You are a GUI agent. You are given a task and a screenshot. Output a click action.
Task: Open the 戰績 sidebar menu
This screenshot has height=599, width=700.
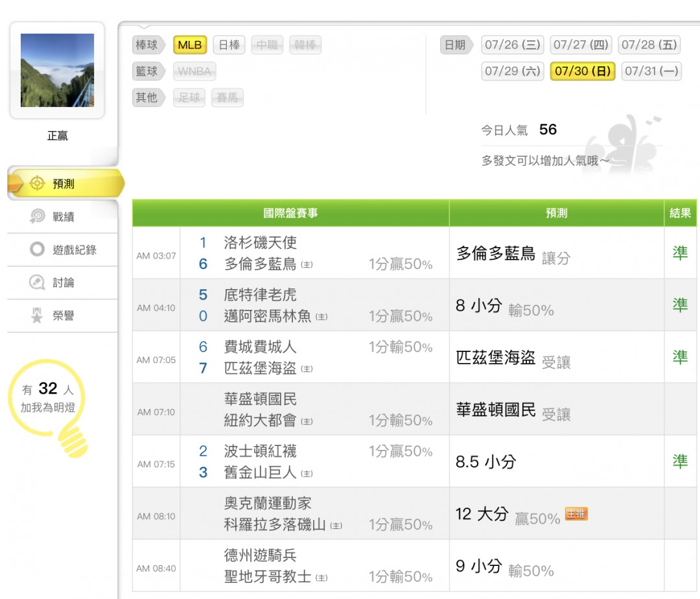(62, 217)
